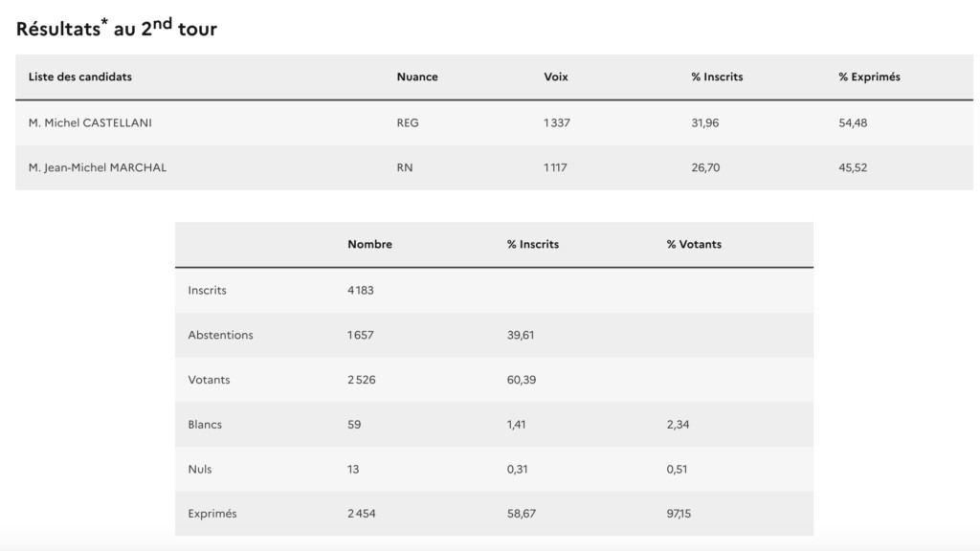Click the % Votants column header

click(x=694, y=244)
